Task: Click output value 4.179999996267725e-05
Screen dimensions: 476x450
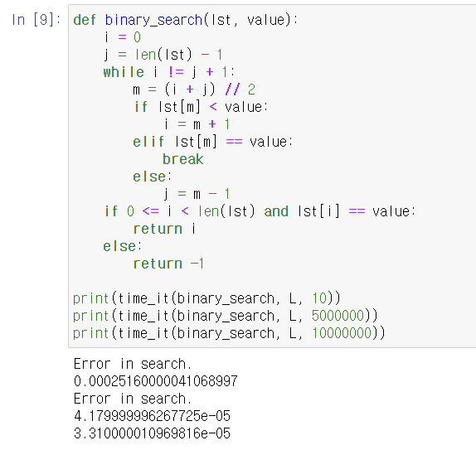Action: coord(152,416)
